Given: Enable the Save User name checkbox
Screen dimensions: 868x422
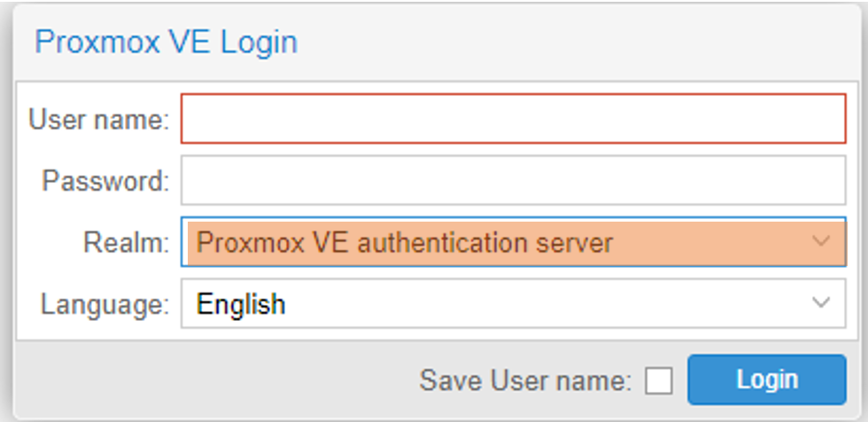Looking at the screenshot, I should (x=658, y=381).
